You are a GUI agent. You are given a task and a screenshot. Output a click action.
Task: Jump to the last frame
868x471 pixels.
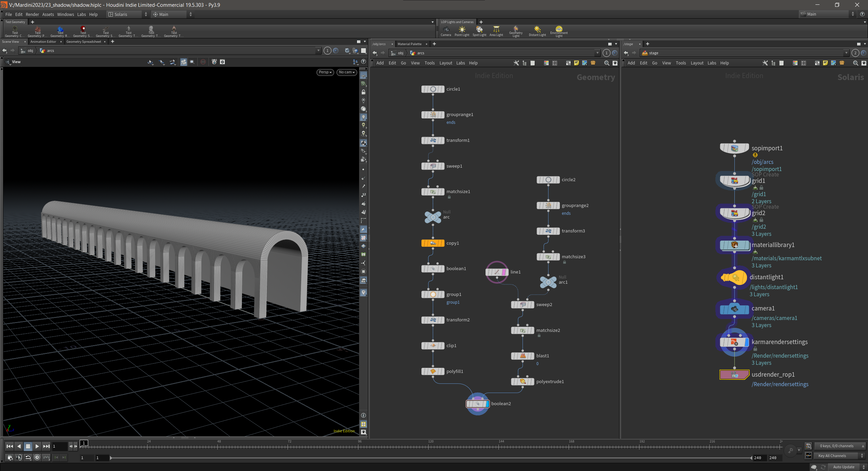pos(46,446)
